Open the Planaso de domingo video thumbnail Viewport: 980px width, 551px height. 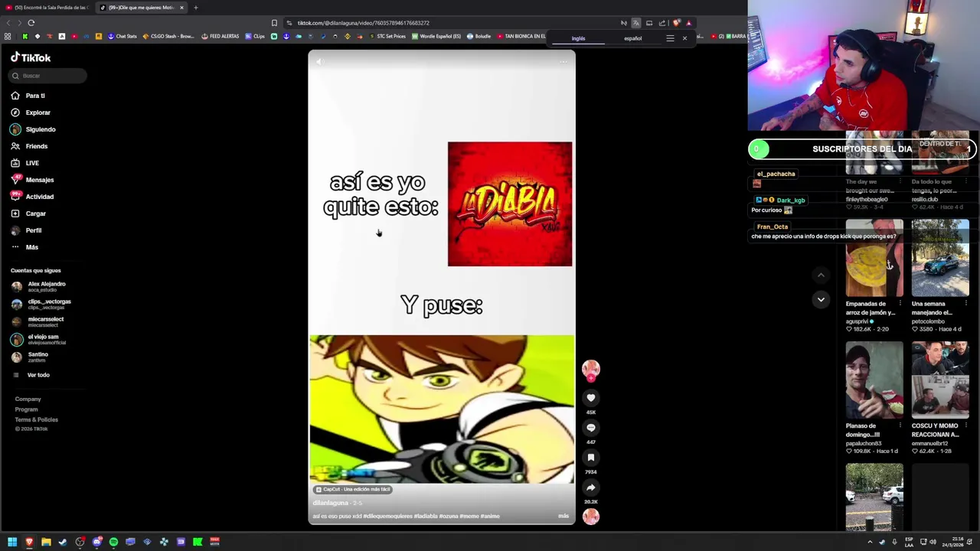[x=874, y=380]
